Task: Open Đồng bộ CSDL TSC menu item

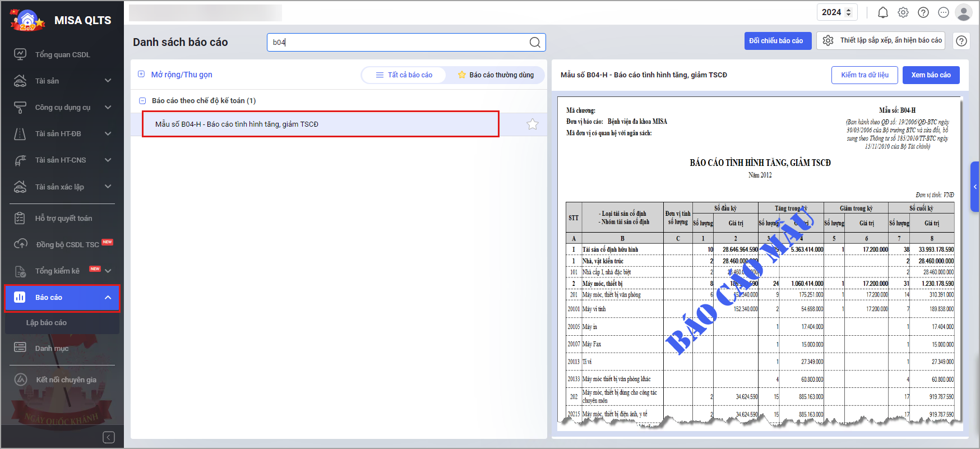Action: pos(63,244)
